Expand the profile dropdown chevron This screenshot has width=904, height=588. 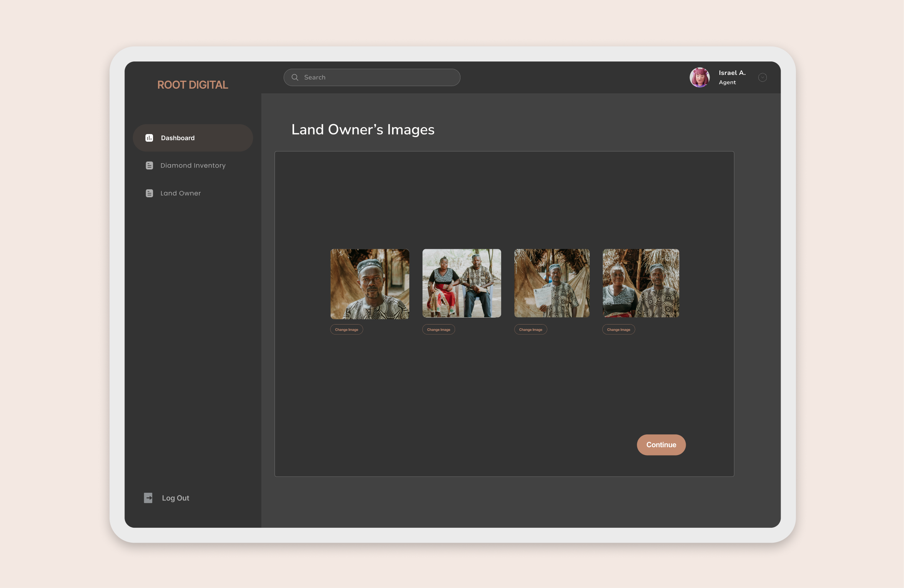pyautogui.click(x=763, y=78)
